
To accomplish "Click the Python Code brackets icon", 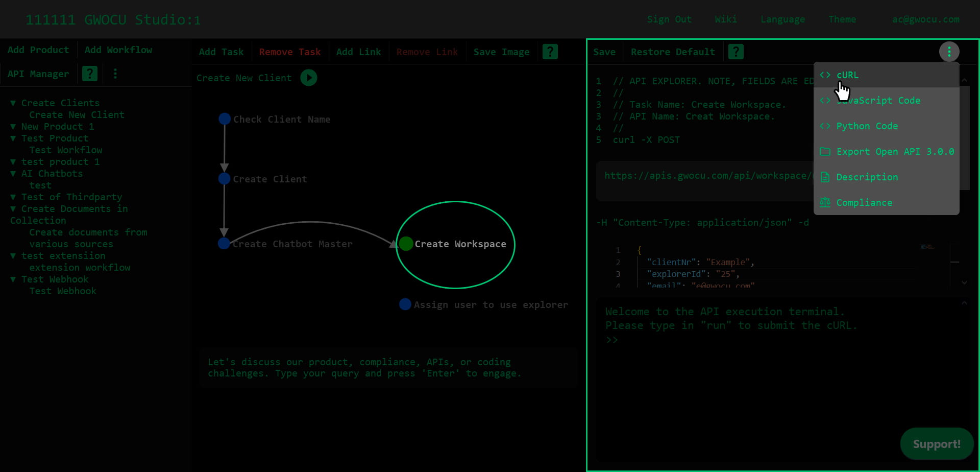I will pos(825,126).
